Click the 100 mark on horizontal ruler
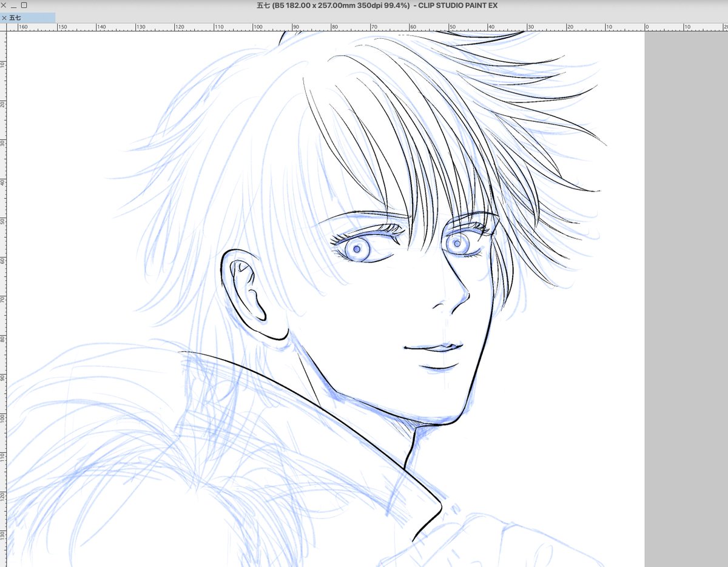The image size is (728, 567). 257,27
